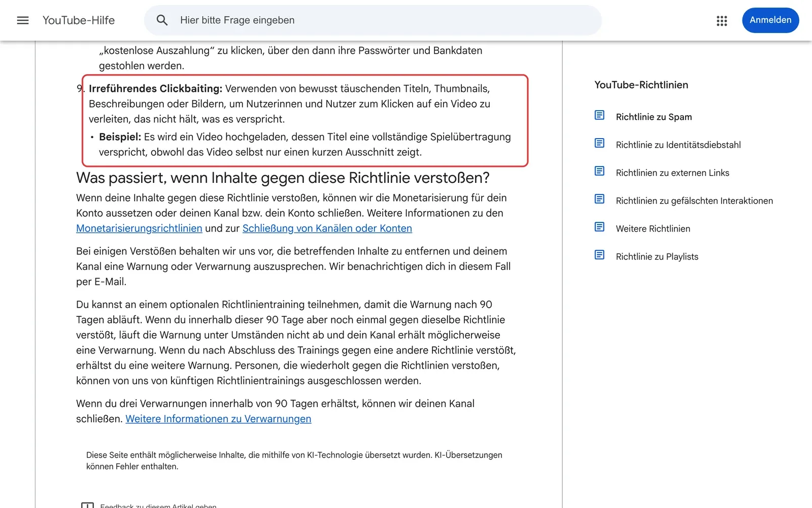Click the 'Beispiel:' bold bullet text
812x508 pixels.
pos(120,137)
